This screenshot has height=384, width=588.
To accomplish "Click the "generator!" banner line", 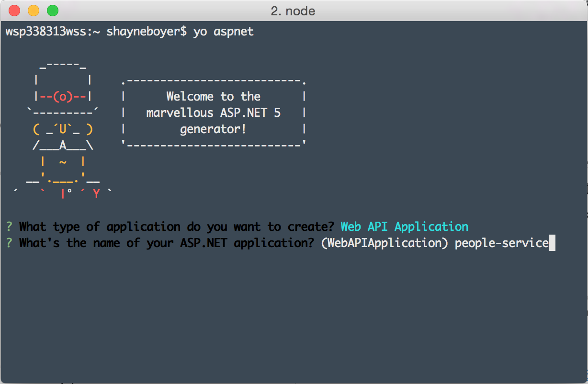I will coord(214,129).
